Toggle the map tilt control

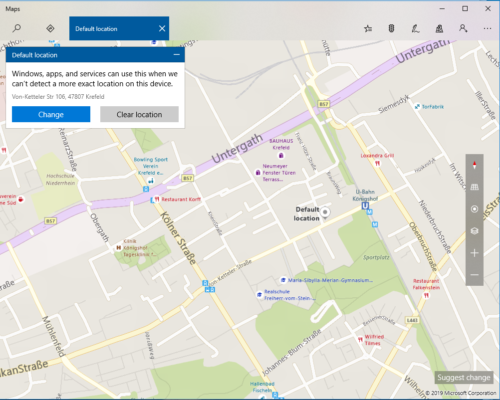coord(474,187)
